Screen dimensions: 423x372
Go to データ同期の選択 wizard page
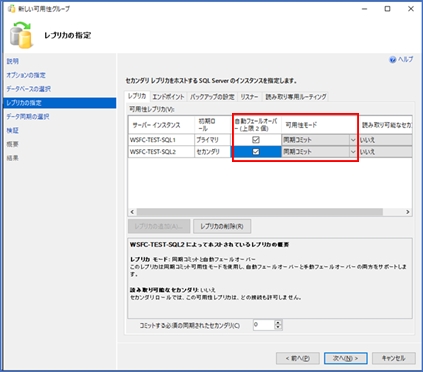(28, 117)
